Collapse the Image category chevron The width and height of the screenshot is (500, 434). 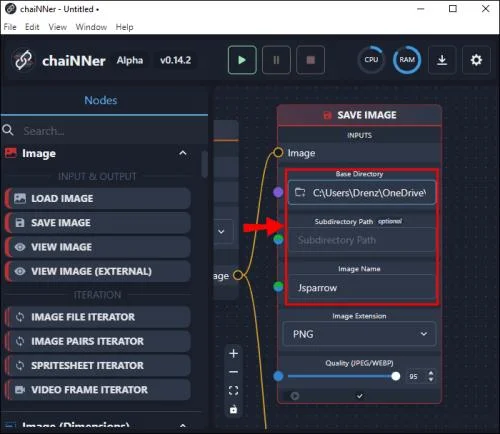pyautogui.click(x=183, y=153)
